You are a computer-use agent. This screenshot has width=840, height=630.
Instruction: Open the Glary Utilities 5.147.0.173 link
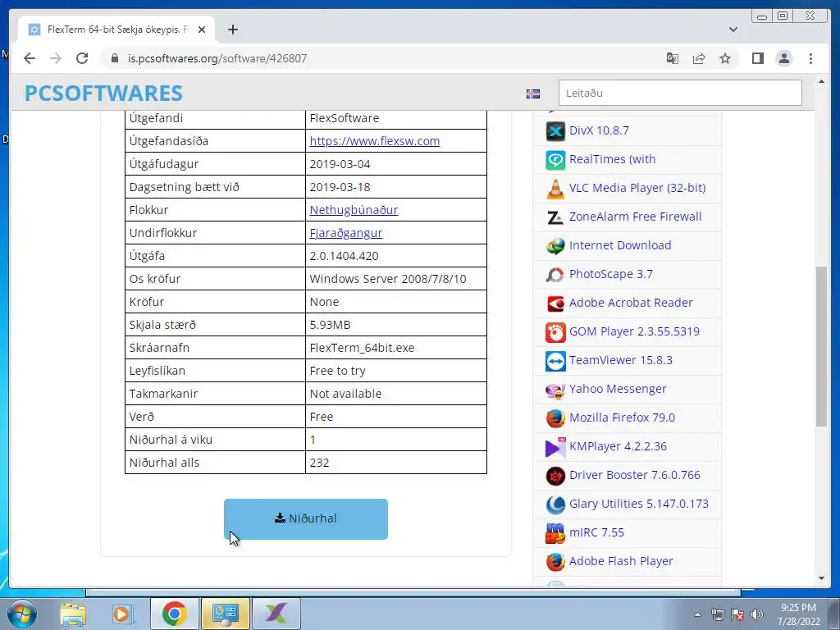coord(638,504)
